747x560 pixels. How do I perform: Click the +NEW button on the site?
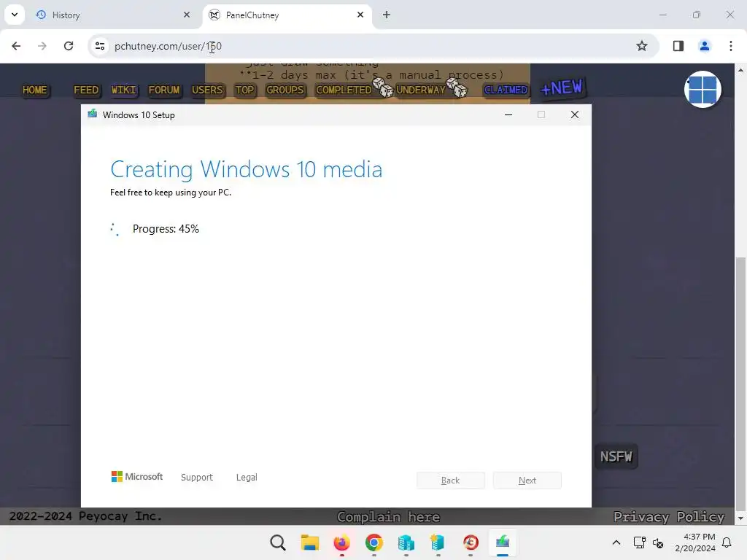coord(562,87)
